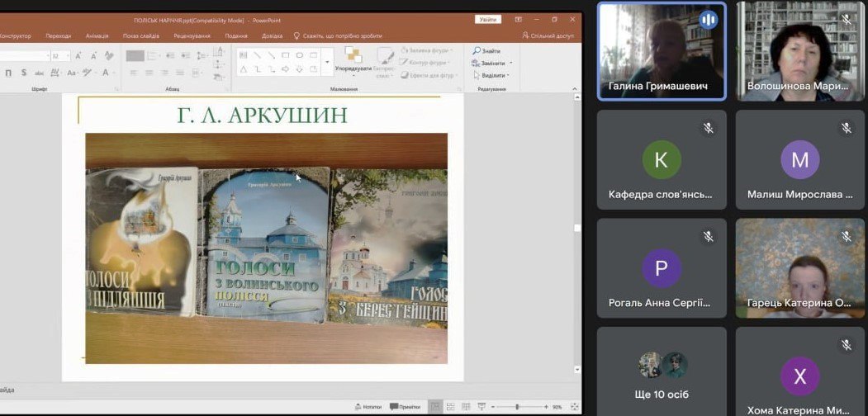This screenshot has height=416, width=868.
Task: Open the Рецензування ribbon tab
Action: click(192, 36)
